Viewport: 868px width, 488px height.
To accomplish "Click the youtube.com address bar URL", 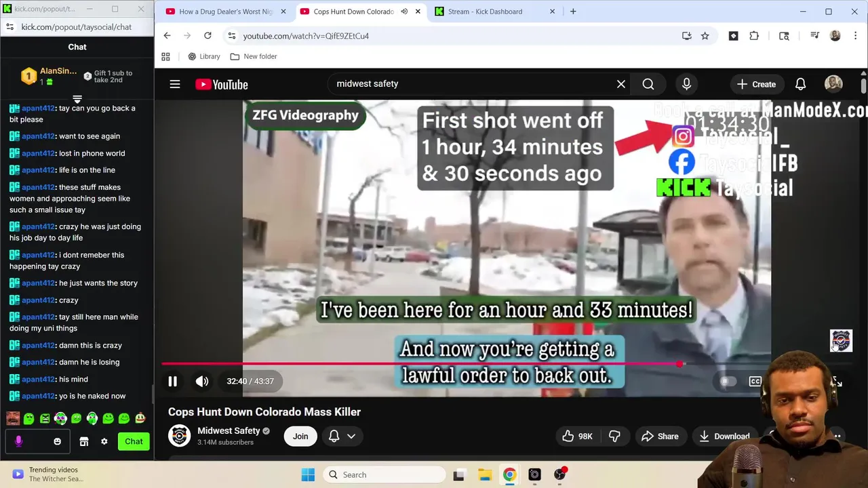I will click(306, 36).
